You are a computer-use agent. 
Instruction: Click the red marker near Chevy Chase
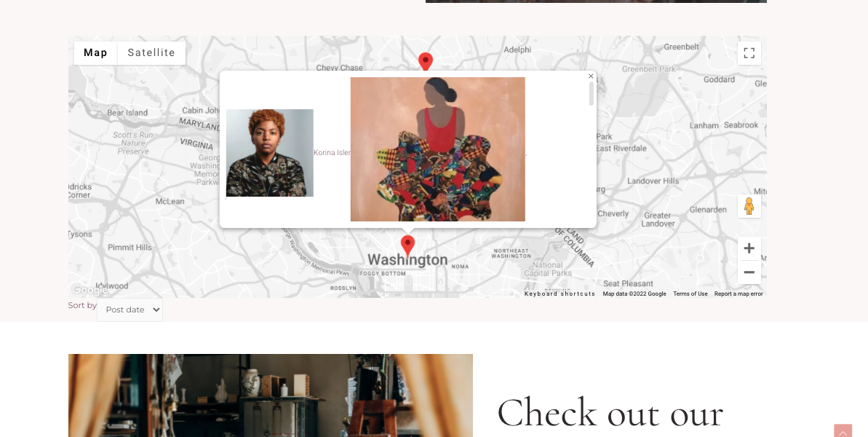pyautogui.click(x=425, y=61)
